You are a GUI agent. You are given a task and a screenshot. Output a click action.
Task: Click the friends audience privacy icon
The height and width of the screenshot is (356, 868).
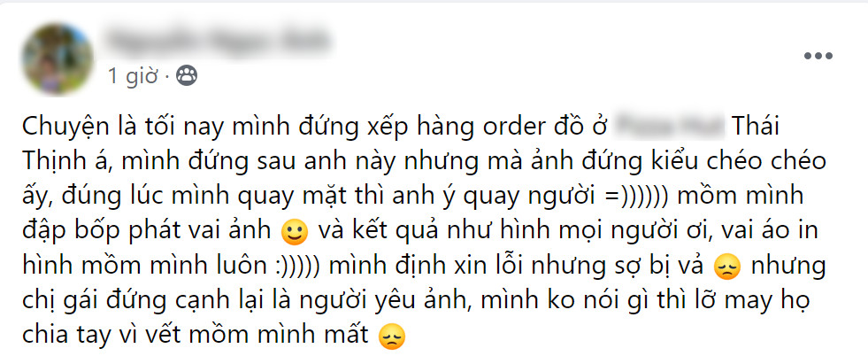pos(187,76)
